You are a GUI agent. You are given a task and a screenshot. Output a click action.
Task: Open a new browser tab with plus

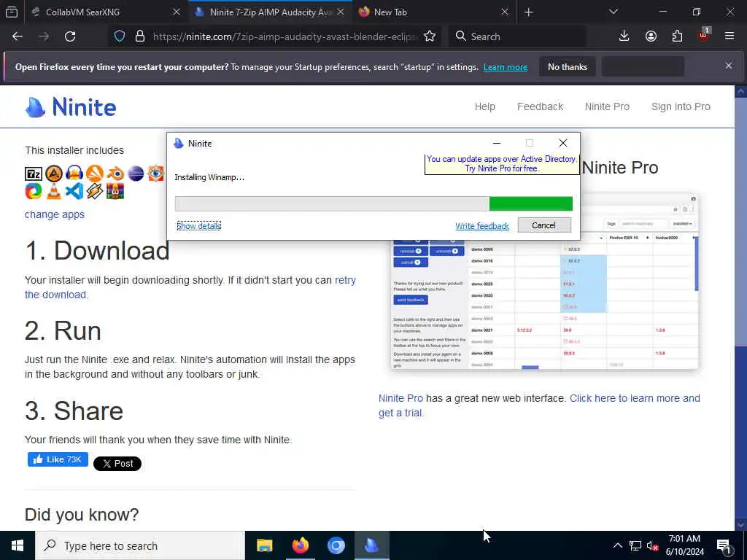[528, 12]
